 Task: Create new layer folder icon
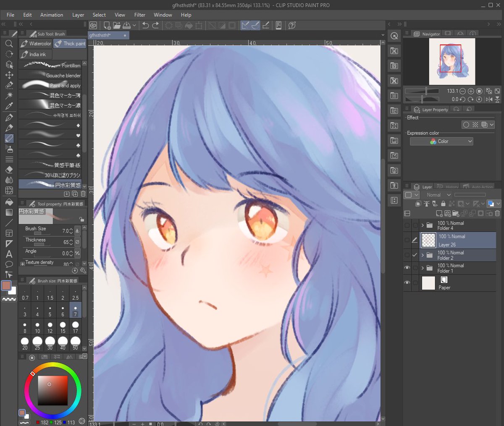point(456,214)
